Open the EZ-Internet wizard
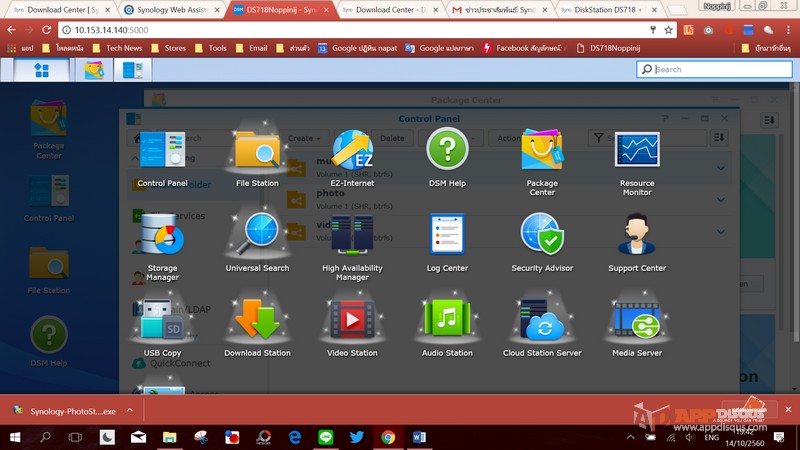Viewport: 800px width, 450px height. [x=352, y=159]
